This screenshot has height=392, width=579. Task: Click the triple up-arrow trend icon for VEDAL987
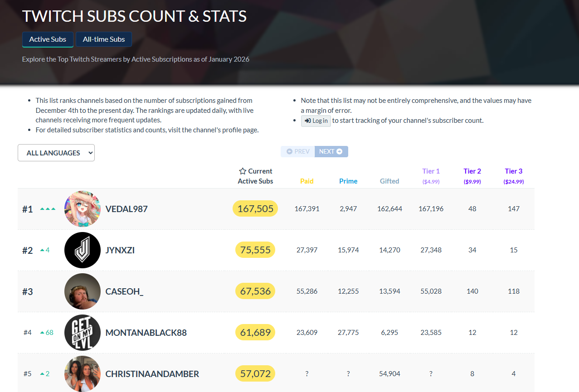pos(48,209)
